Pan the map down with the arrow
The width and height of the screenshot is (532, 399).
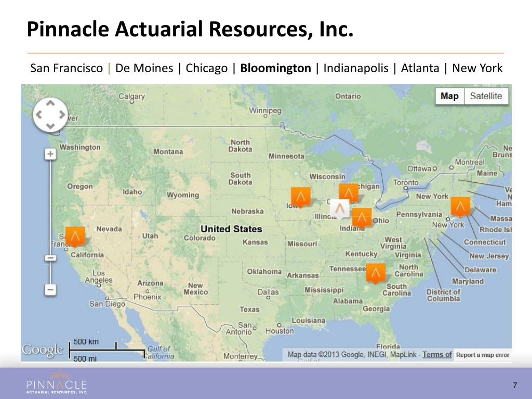50,126
